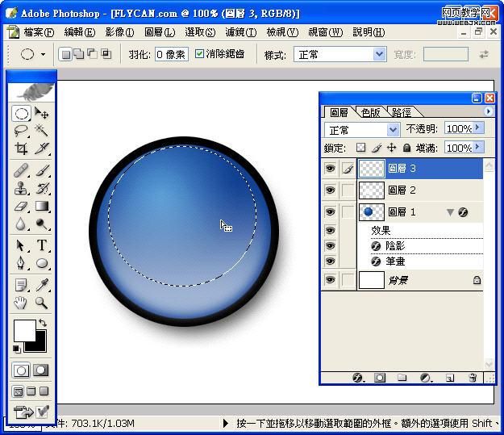Select the Lasso tool
This screenshot has height=435, width=504.
(22, 131)
